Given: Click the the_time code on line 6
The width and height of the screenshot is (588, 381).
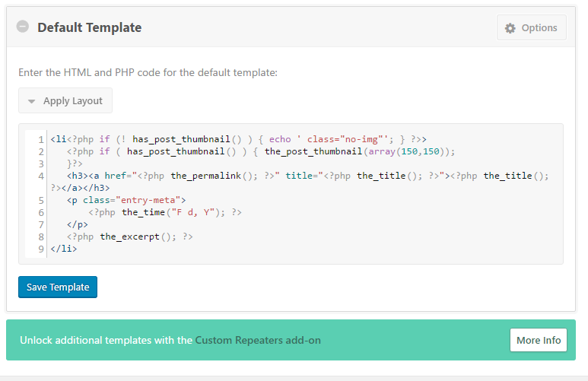Looking at the screenshot, I should [143, 212].
